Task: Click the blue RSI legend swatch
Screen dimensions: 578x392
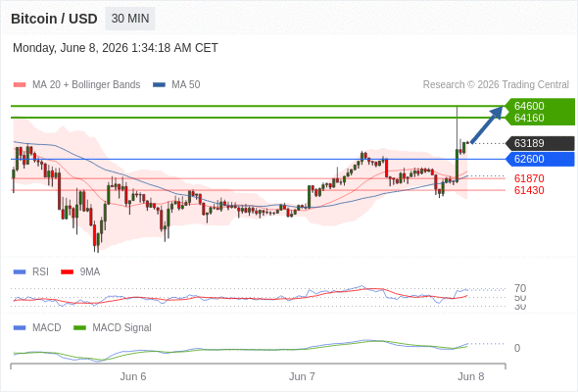Action: pos(20,272)
